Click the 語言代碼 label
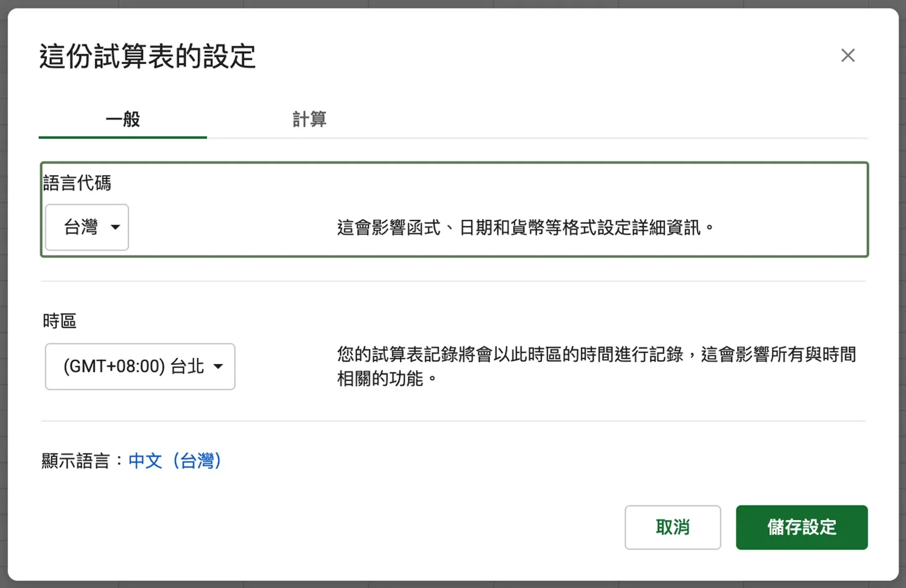The height and width of the screenshot is (588, 906). coord(77,183)
